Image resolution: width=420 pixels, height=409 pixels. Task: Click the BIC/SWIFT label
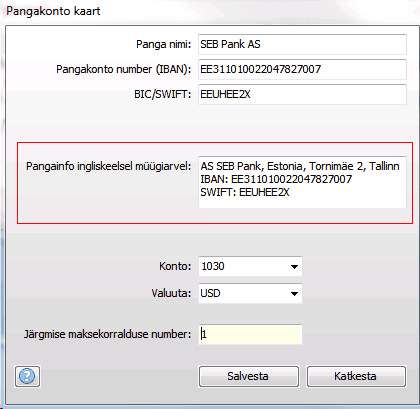(x=163, y=94)
